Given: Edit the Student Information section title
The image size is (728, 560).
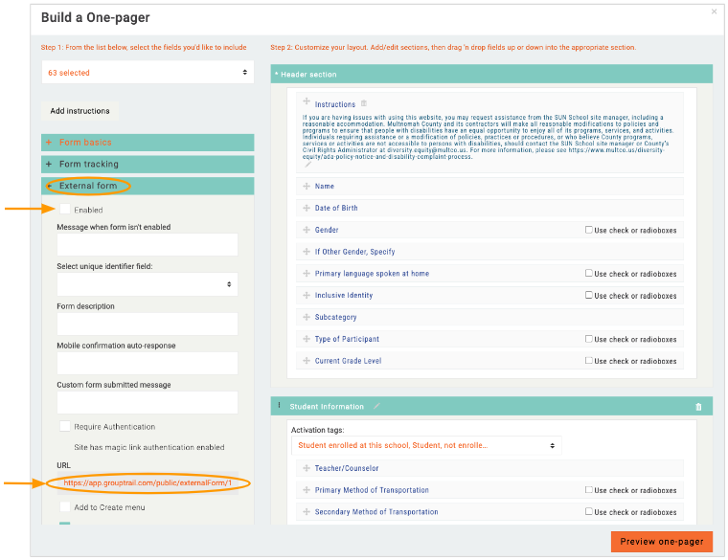Looking at the screenshot, I should pos(377,407).
